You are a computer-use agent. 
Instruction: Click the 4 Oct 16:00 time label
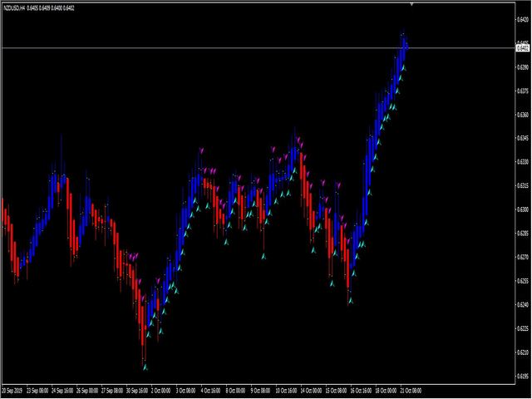(210, 391)
